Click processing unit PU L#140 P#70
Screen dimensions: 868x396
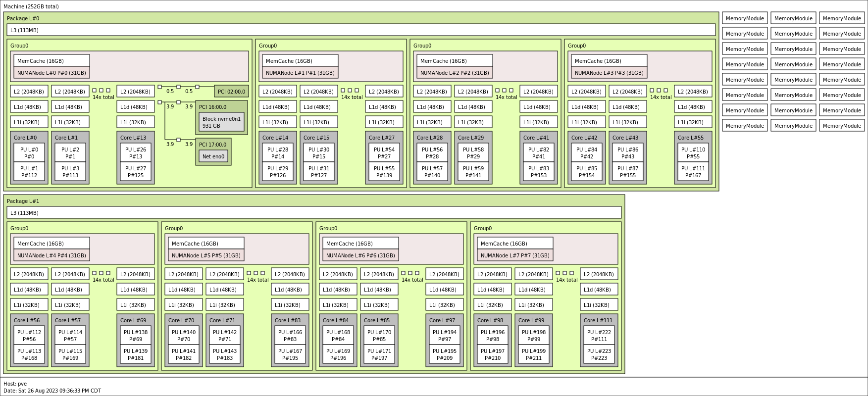(x=184, y=336)
